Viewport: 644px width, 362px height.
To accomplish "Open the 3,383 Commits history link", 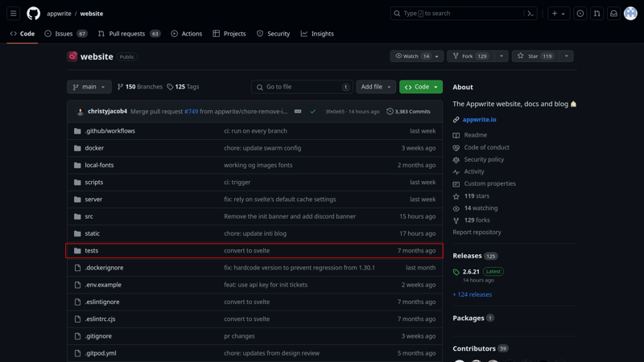I will [x=408, y=112].
